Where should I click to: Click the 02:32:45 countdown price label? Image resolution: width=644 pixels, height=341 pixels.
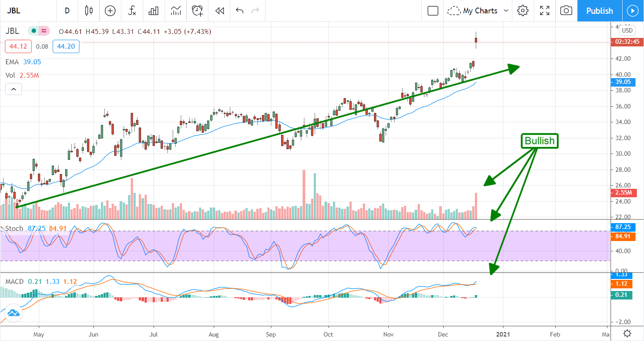click(626, 42)
